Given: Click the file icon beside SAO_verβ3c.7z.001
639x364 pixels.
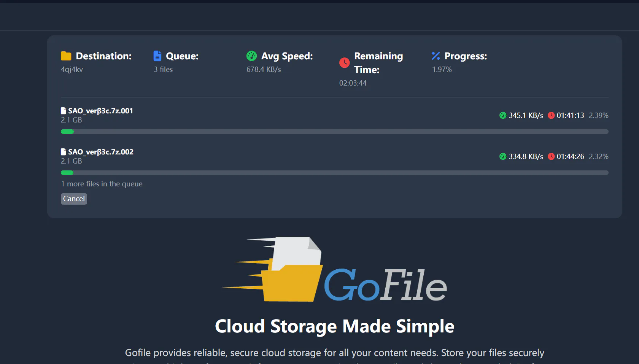Looking at the screenshot, I should coord(64,111).
